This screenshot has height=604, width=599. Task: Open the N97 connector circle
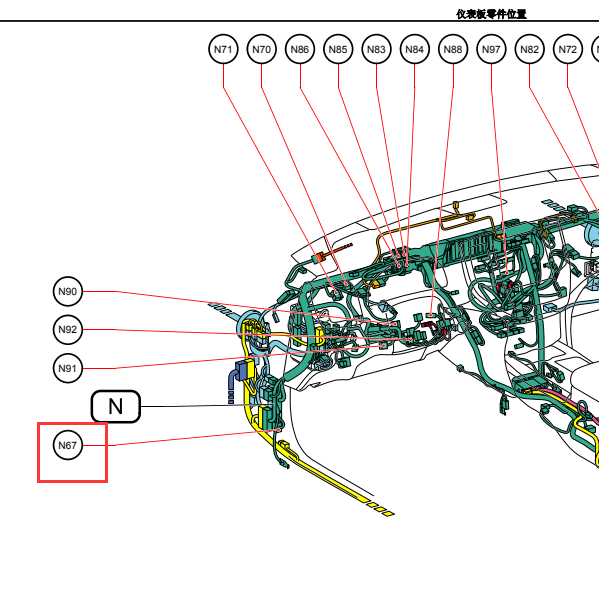(491, 49)
